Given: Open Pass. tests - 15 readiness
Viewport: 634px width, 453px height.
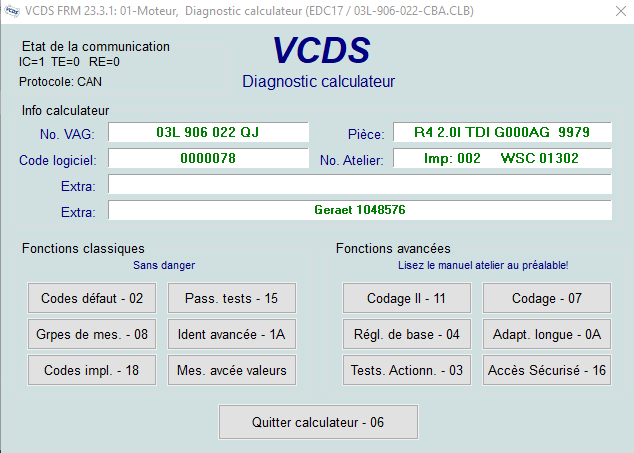Looking at the screenshot, I should (232, 298).
